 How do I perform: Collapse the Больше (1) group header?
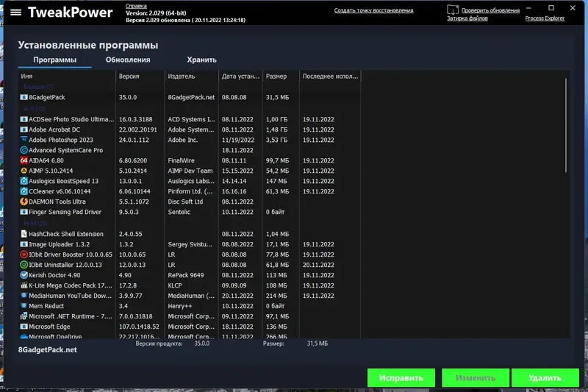[39, 87]
